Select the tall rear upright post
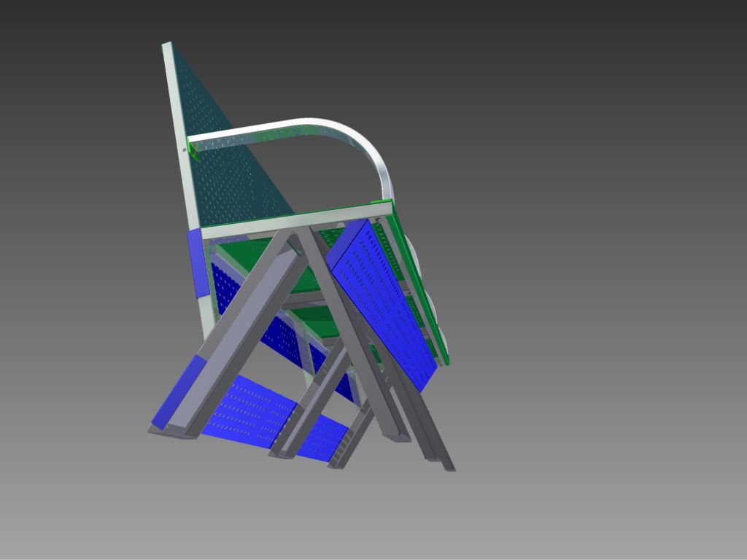Viewport: 747px width, 560px height. [186, 190]
